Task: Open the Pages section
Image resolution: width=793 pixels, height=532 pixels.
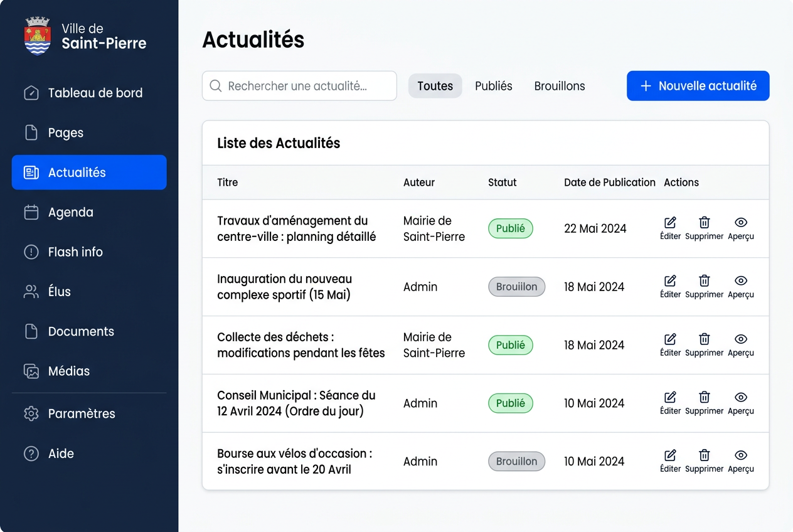Action: pos(89,132)
